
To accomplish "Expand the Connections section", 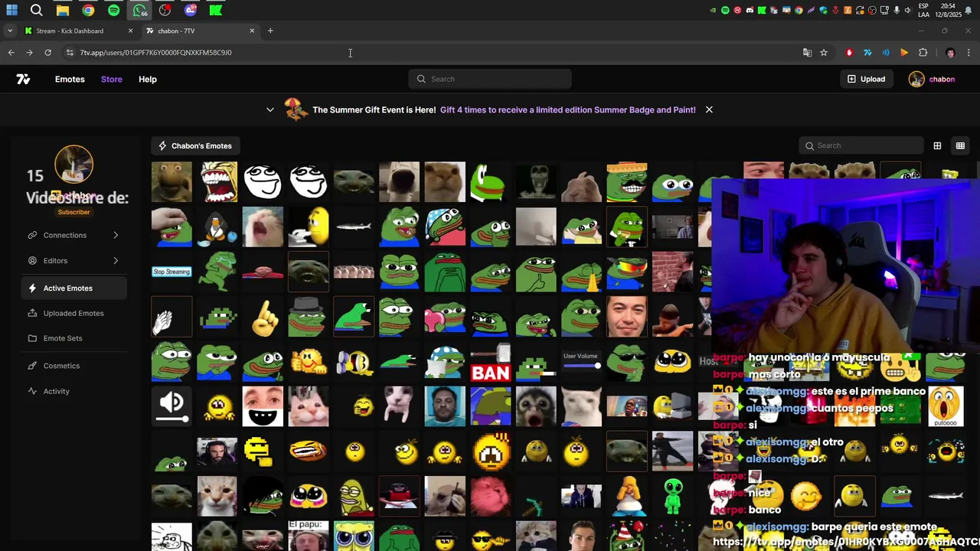I will (73, 235).
